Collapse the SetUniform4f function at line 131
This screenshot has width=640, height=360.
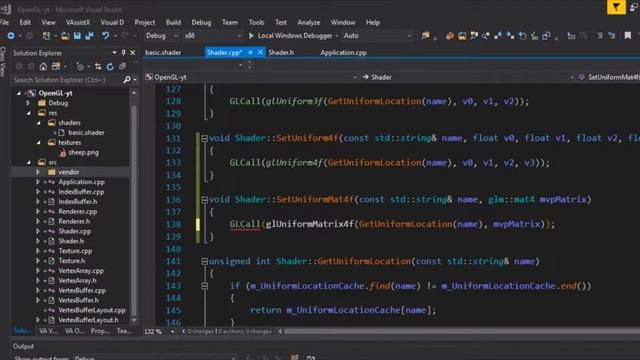pyautogui.click(x=204, y=138)
